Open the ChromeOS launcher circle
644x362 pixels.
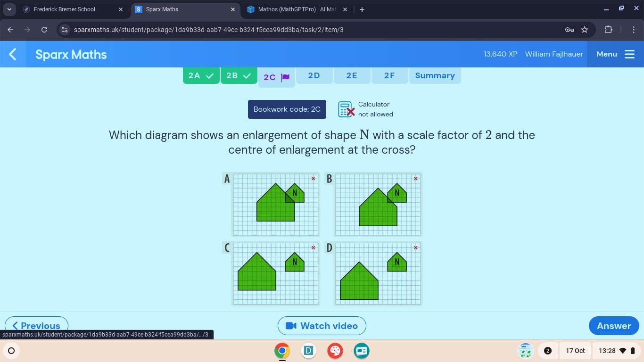[x=12, y=351]
